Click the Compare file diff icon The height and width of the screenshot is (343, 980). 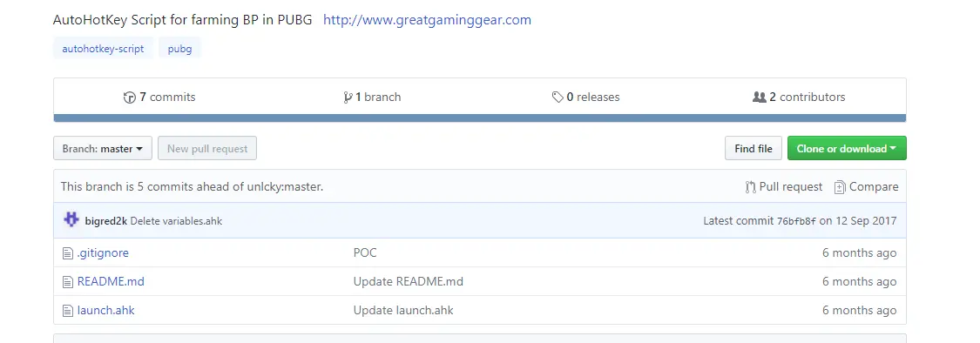coord(840,187)
